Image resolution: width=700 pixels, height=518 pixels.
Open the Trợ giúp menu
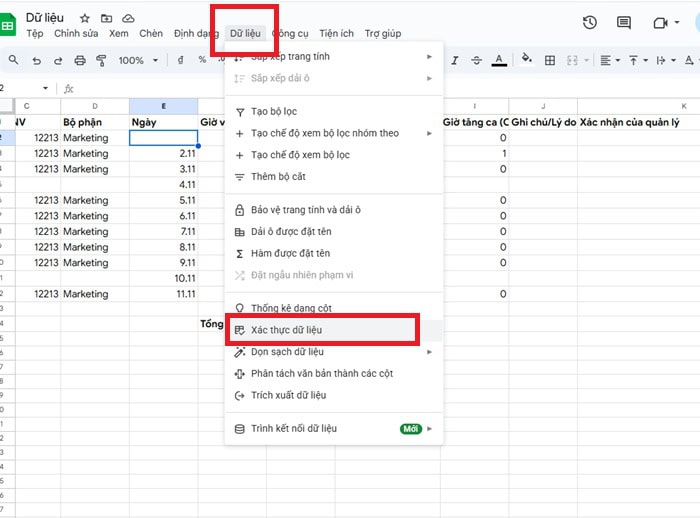coord(383,33)
